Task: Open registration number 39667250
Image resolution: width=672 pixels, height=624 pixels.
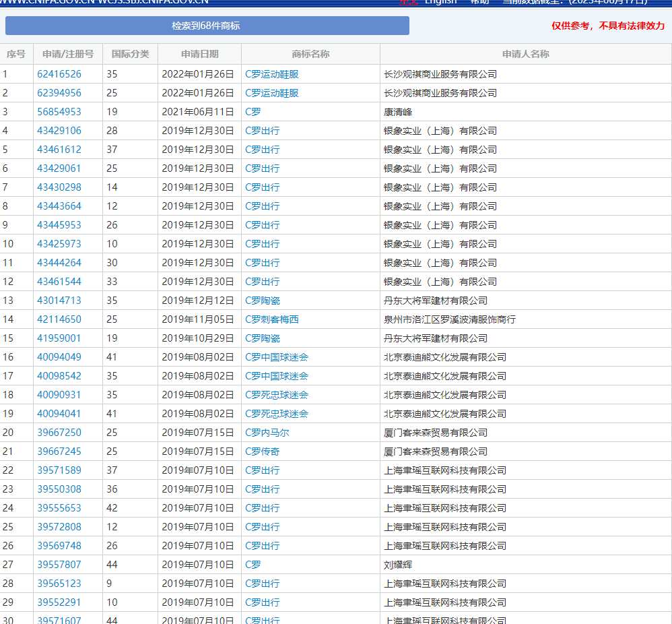Action: [x=59, y=433]
